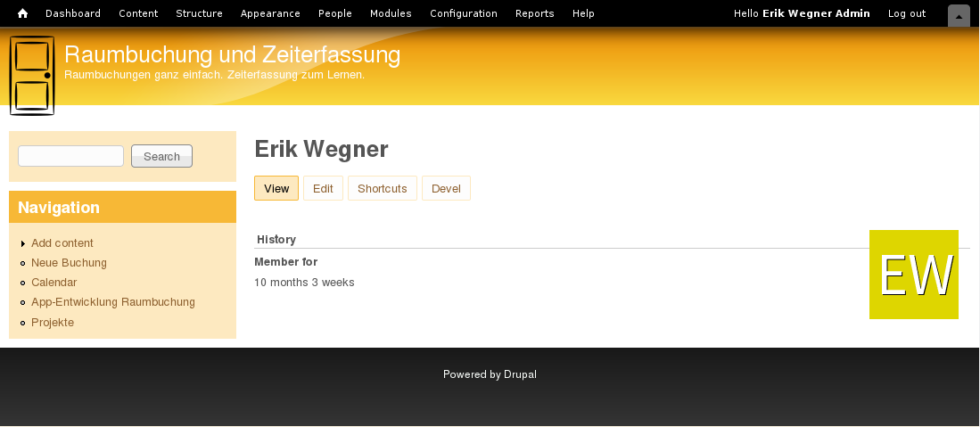The height and width of the screenshot is (427, 980).
Task: Click the EW user avatar picture
Action: pos(913,275)
